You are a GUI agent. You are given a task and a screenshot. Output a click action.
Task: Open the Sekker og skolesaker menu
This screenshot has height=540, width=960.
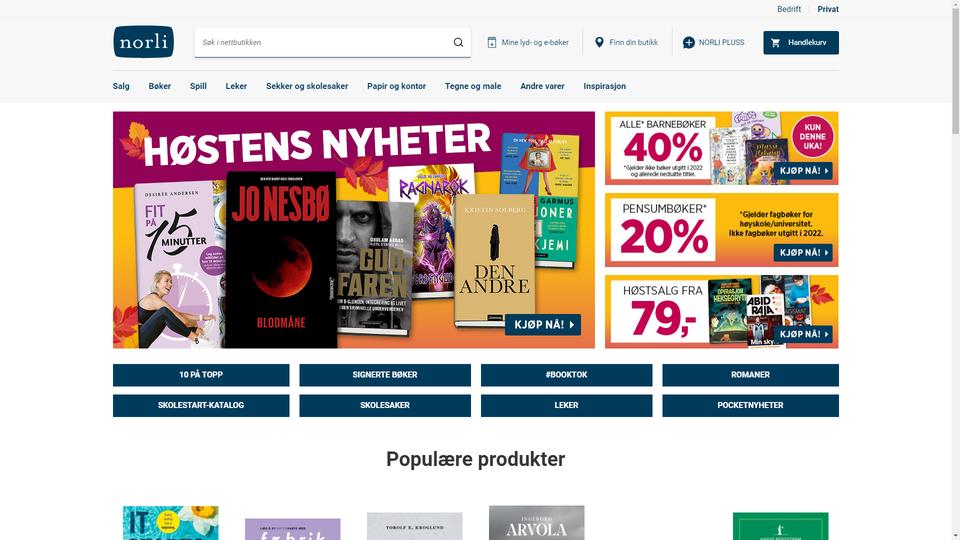pos(307,86)
